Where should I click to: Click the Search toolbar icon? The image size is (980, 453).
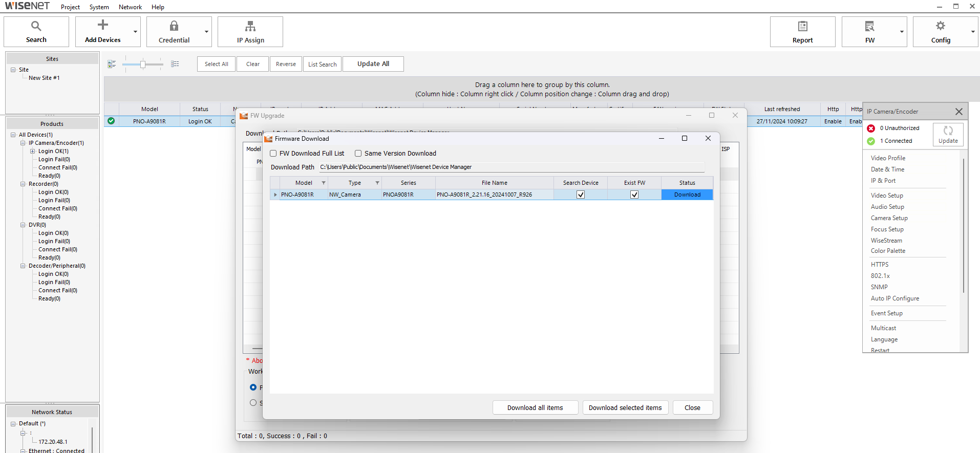(x=36, y=26)
